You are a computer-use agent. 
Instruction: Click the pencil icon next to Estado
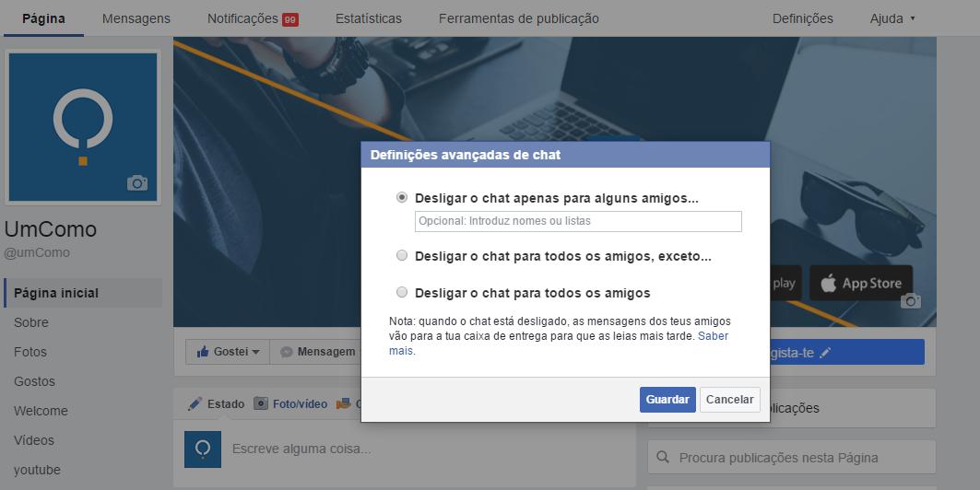195,403
